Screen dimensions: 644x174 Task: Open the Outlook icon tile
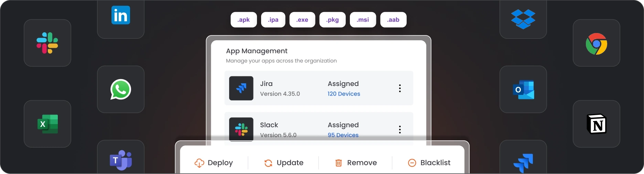coord(523,89)
